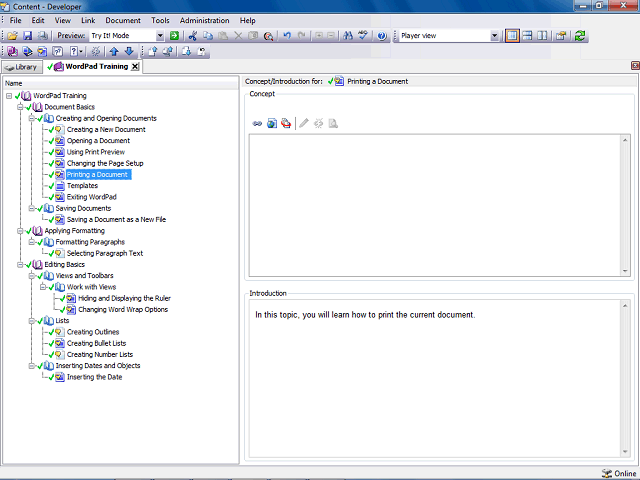Click the magnifier icon beside the Delete X
The image size is (640, 480).
pyautogui.click(x=268, y=36)
